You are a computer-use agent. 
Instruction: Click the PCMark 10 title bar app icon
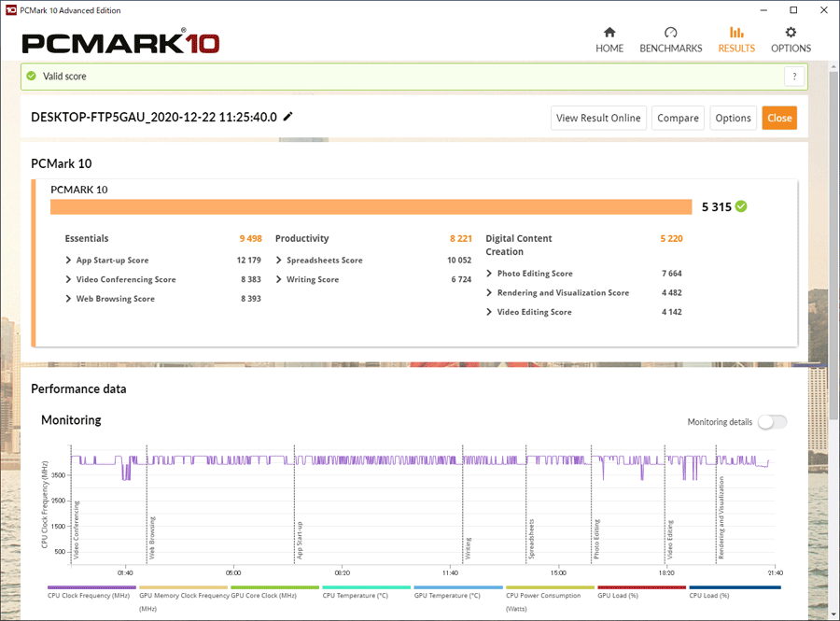[x=10, y=10]
